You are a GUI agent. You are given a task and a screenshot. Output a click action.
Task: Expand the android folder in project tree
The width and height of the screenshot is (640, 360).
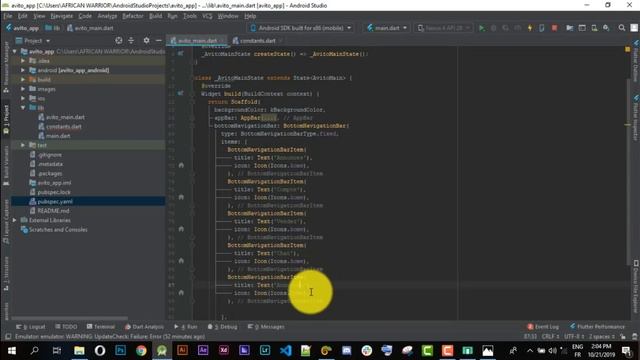point(23,70)
